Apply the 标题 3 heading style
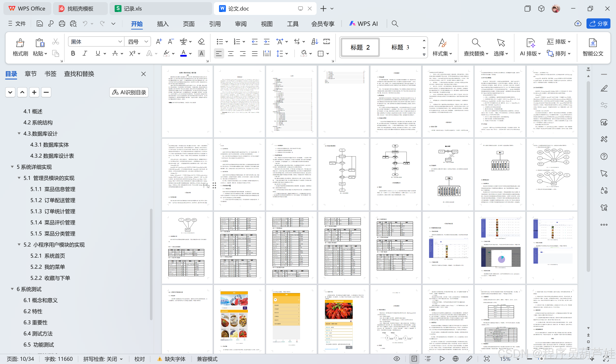This screenshot has height=364, width=616. 400,47
